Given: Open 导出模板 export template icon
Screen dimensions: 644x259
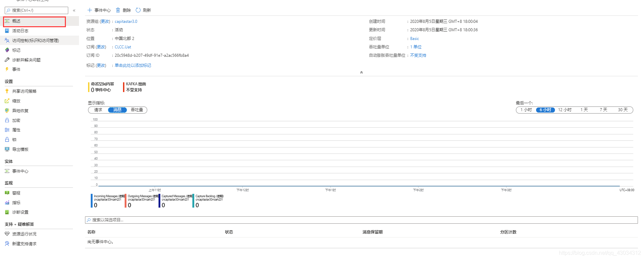Looking at the screenshot, I should point(7,149).
